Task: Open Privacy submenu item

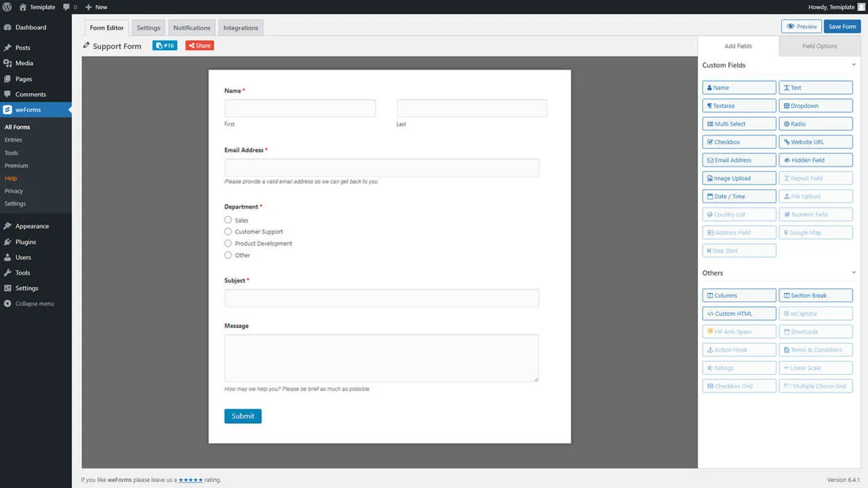Action: click(x=14, y=191)
